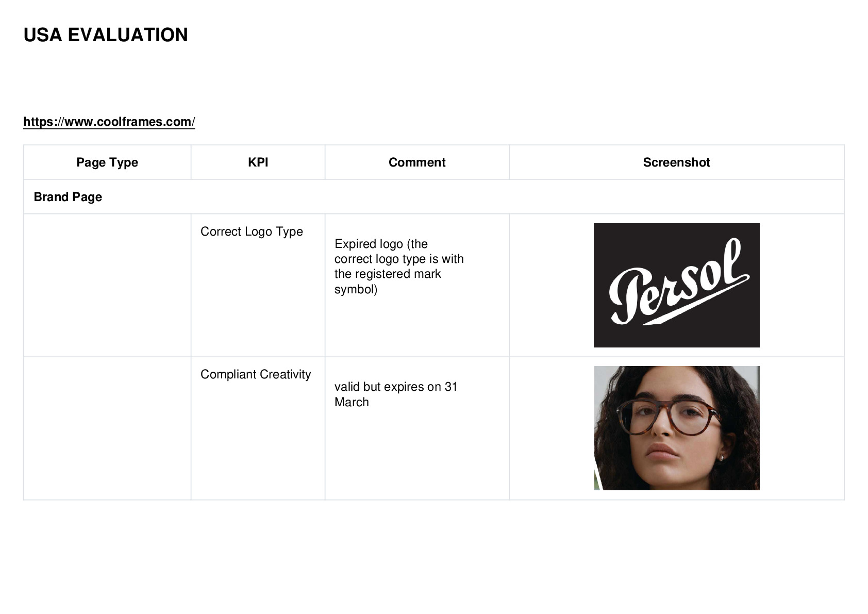This screenshot has width=868, height=614.
Task: Click the empty Page Type cell beside Correct Logo Type
Action: click(x=107, y=285)
